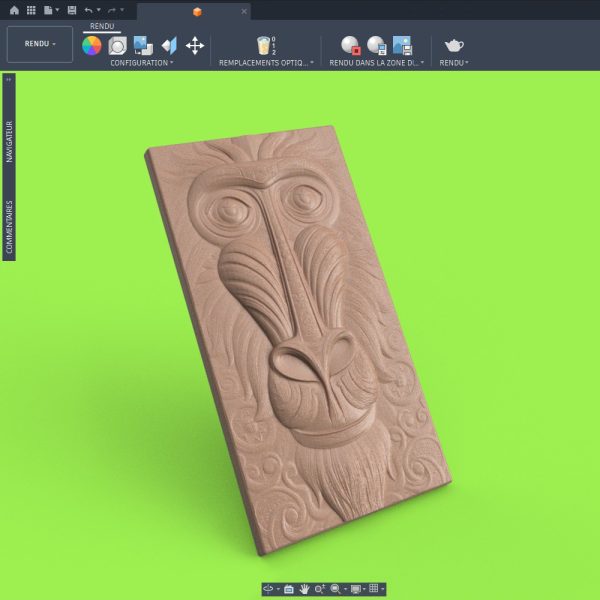
Task: Expand RENDU DANS LA ZONE DE... menu
Action: click(377, 63)
